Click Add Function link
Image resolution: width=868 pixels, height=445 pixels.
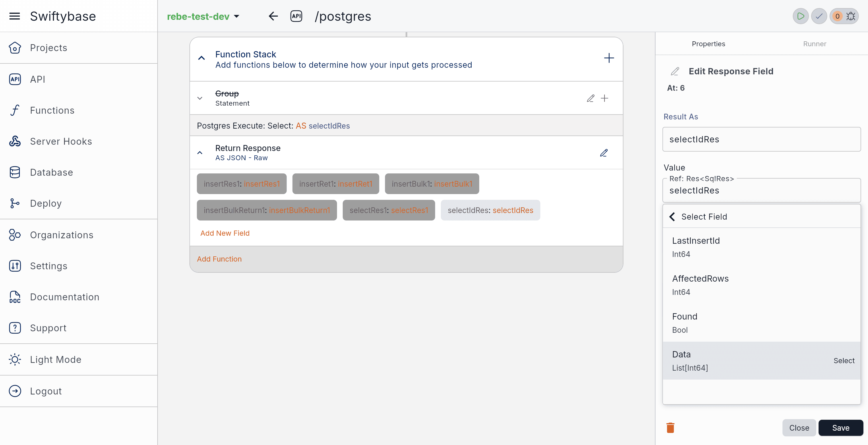click(219, 259)
